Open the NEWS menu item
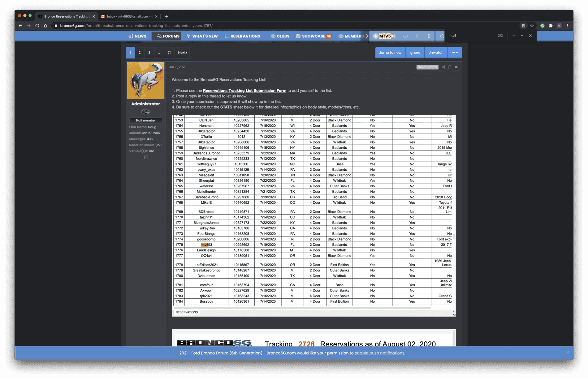This screenshot has height=379, width=588. click(x=137, y=36)
